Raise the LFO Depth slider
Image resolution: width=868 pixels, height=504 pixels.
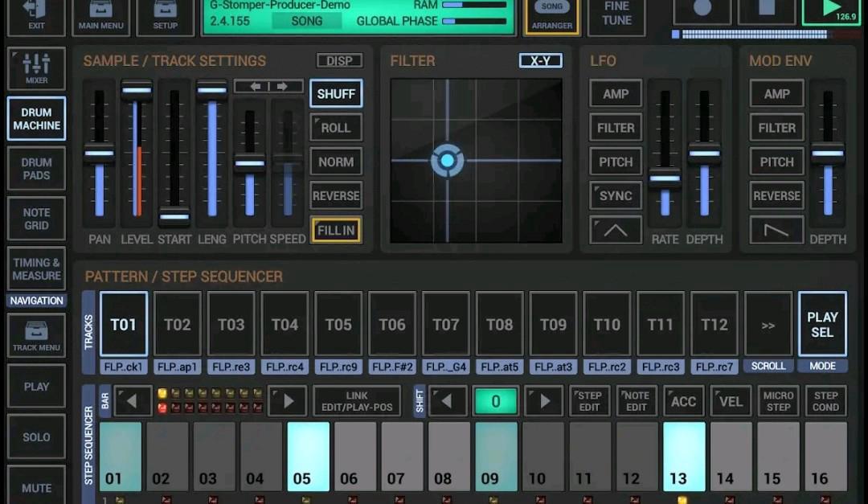pos(705,153)
